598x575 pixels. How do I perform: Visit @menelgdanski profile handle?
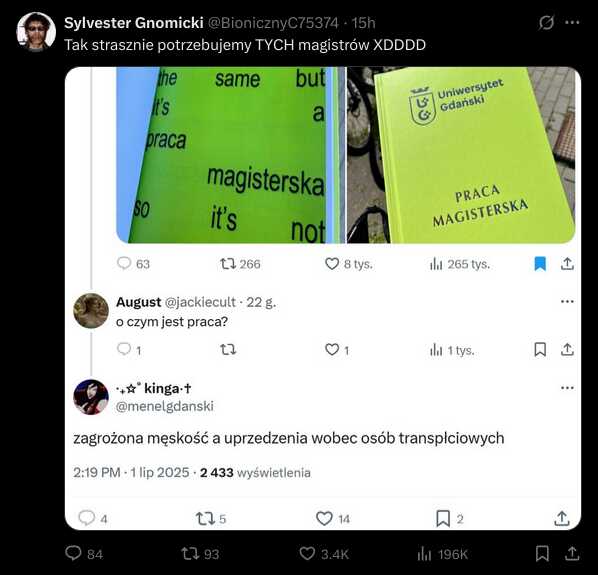click(x=164, y=406)
